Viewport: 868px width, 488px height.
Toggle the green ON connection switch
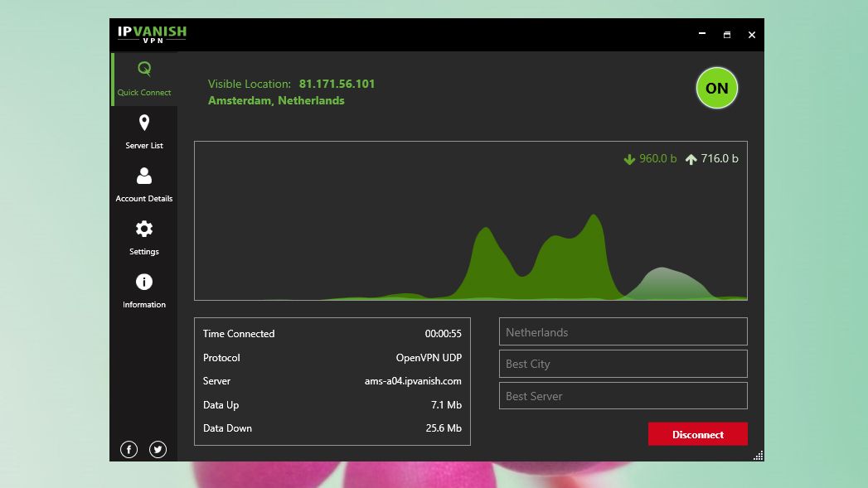717,88
